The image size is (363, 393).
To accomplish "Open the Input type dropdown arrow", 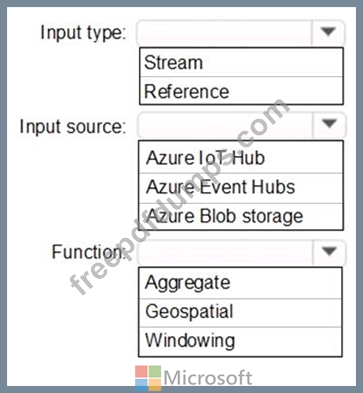I will tap(328, 33).
